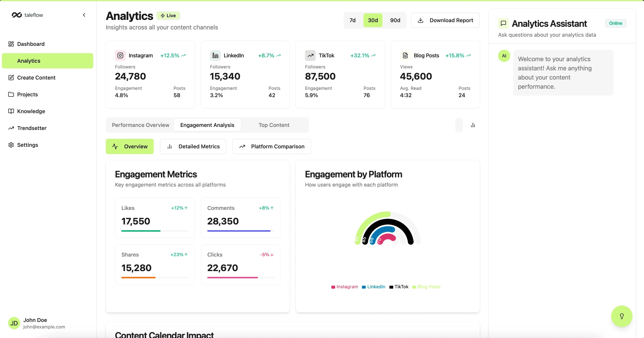The width and height of the screenshot is (644, 338).
Task: Click the TikTok trend icon in the card
Action: pos(310,55)
